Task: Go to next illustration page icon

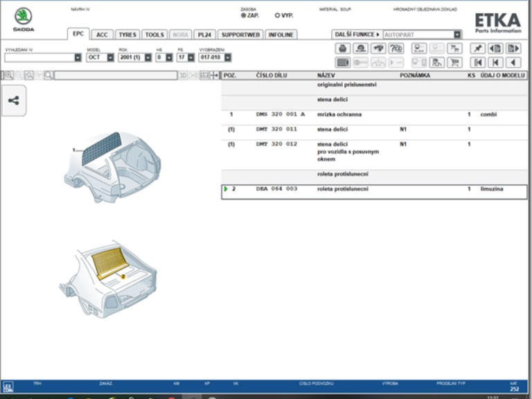Action: point(513,48)
